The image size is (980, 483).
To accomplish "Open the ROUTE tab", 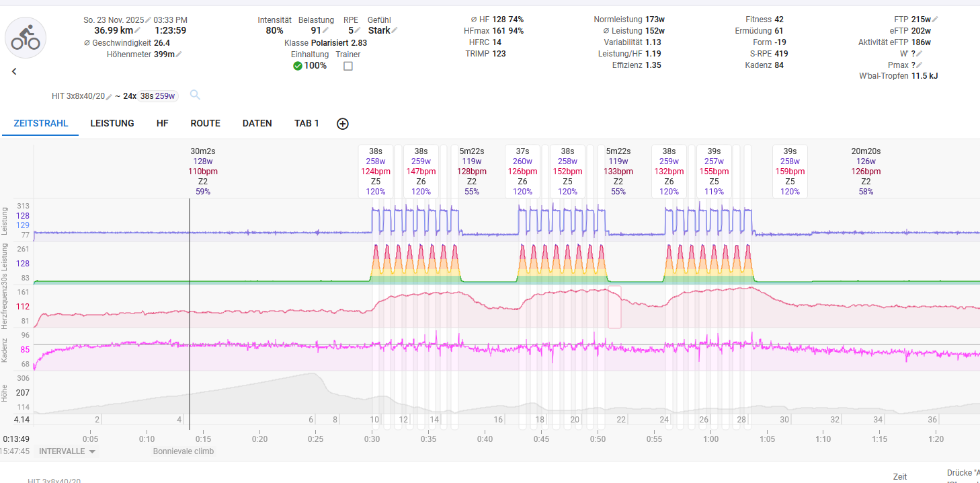I will 205,124.
